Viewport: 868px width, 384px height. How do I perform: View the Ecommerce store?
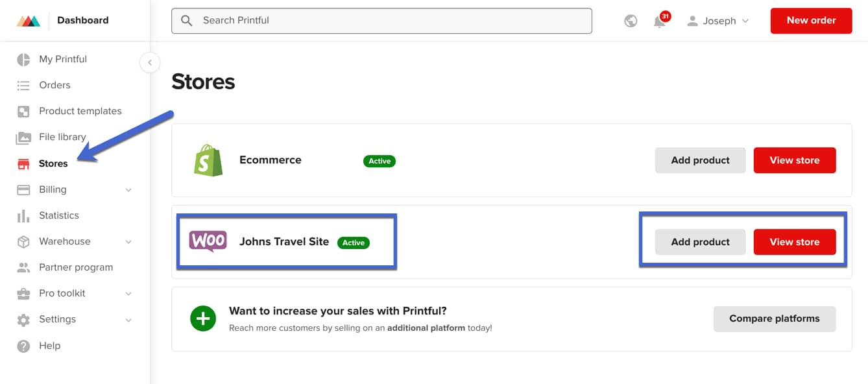795,160
